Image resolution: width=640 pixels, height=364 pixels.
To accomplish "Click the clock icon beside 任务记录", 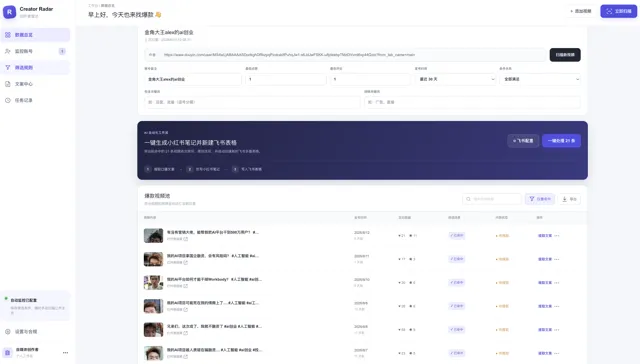I will tap(8, 100).
